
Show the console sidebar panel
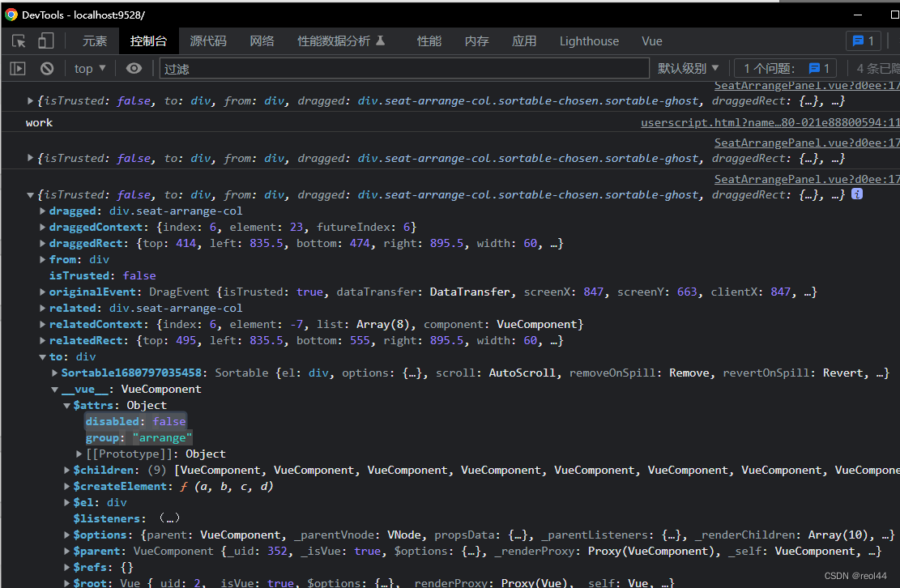[18, 69]
